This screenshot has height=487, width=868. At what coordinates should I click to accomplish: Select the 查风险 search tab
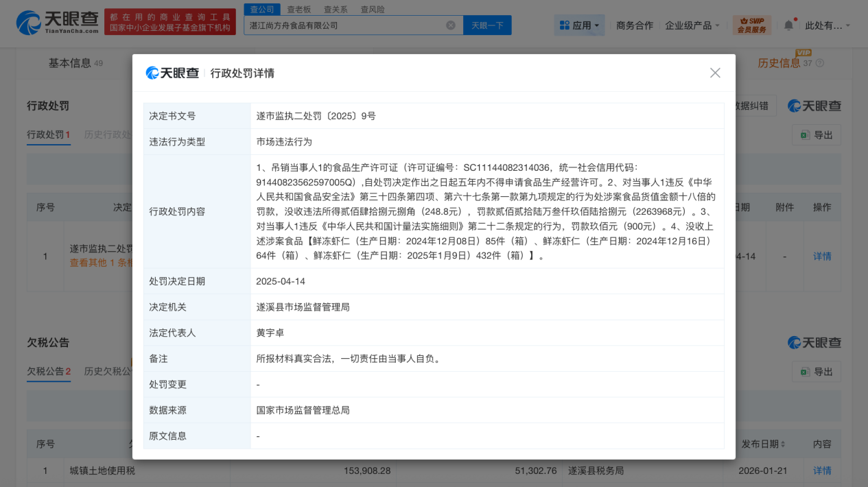373,9
